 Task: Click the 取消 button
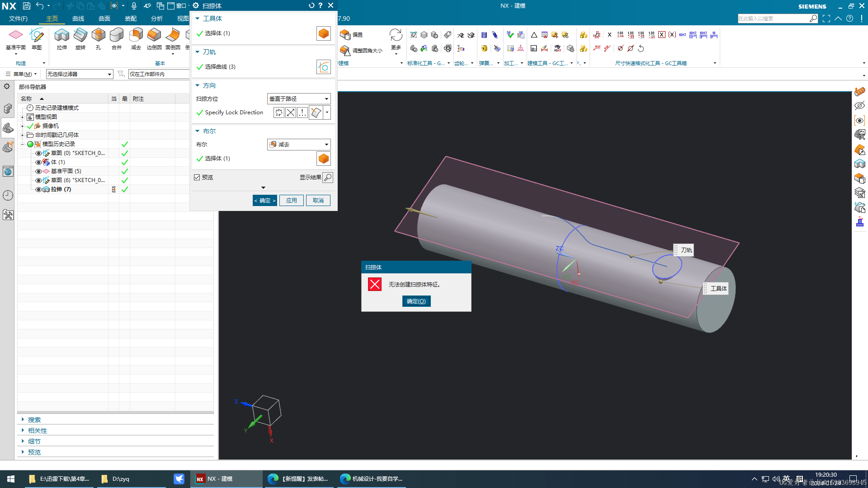pos(318,201)
